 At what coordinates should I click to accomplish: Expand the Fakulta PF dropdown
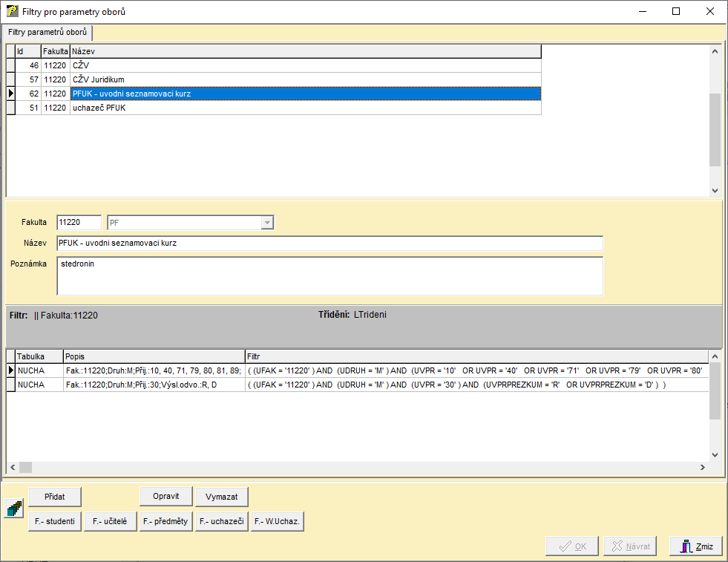(x=267, y=223)
